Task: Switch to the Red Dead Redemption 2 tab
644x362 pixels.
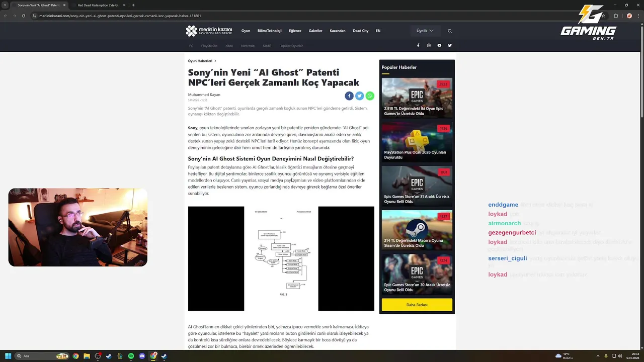Action: tap(98, 5)
